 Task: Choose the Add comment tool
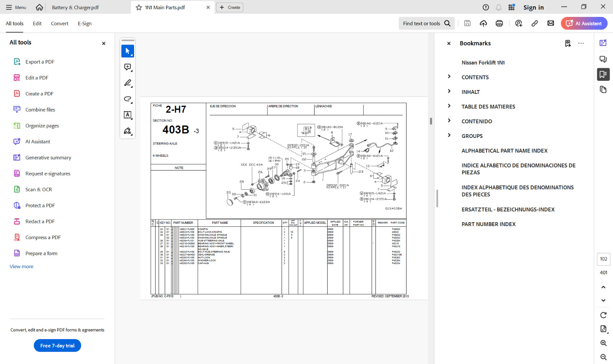click(x=128, y=67)
